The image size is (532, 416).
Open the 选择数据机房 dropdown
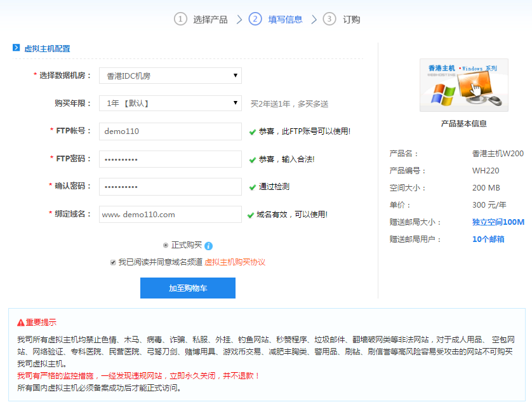click(169, 76)
